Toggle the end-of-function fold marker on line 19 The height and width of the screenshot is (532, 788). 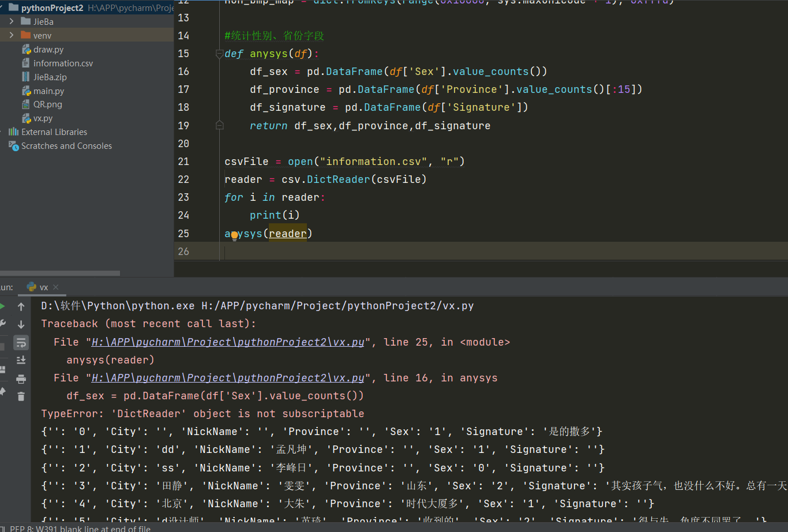tap(219, 125)
